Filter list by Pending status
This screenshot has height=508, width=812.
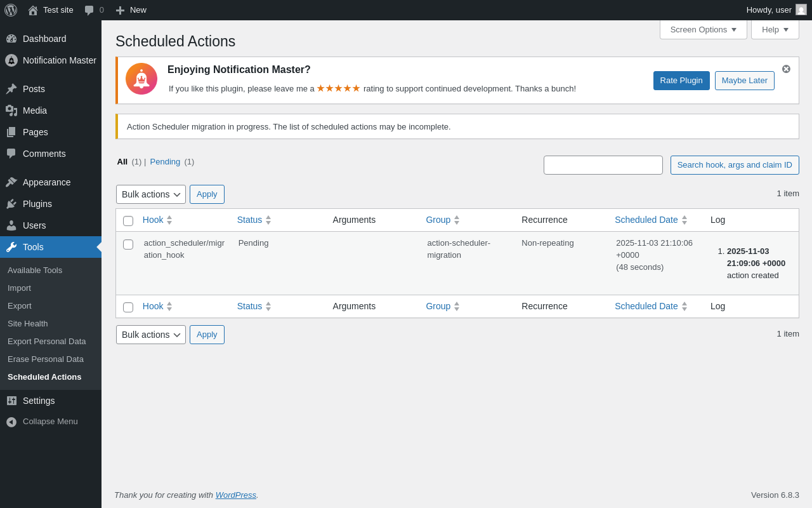(165, 162)
